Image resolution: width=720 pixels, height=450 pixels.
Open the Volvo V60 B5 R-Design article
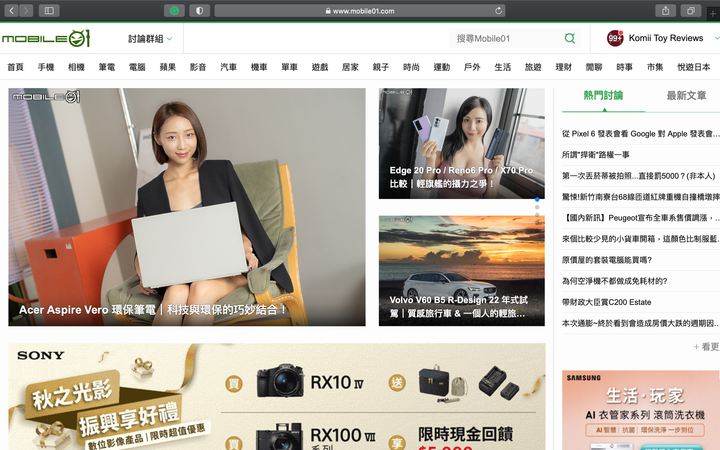(461, 271)
